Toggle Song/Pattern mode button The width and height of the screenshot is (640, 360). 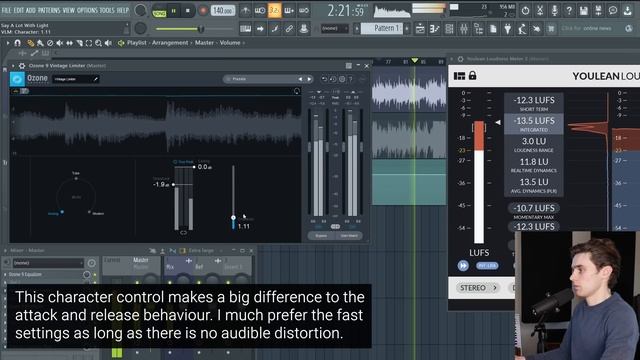click(159, 12)
